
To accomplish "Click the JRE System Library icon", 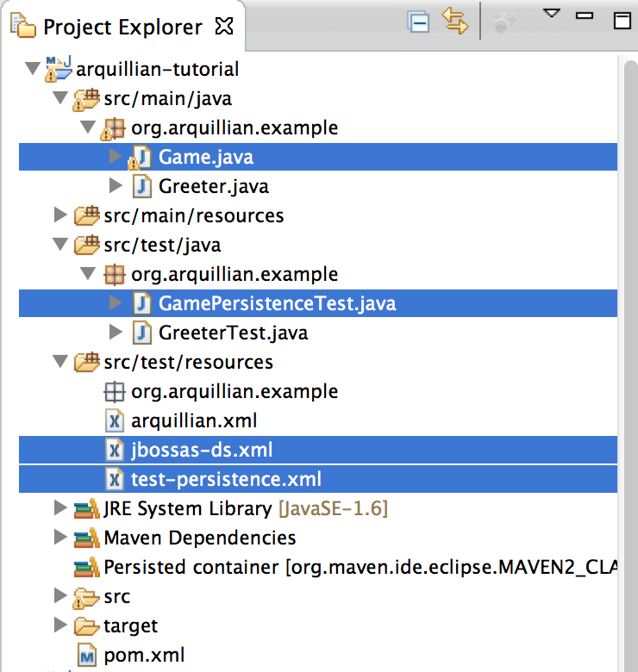I will (x=86, y=509).
